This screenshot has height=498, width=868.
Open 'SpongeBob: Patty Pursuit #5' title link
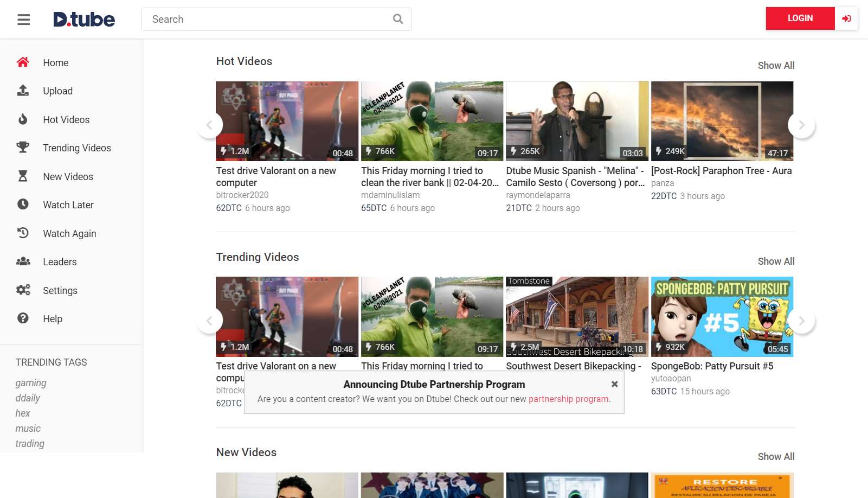click(712, 366)
